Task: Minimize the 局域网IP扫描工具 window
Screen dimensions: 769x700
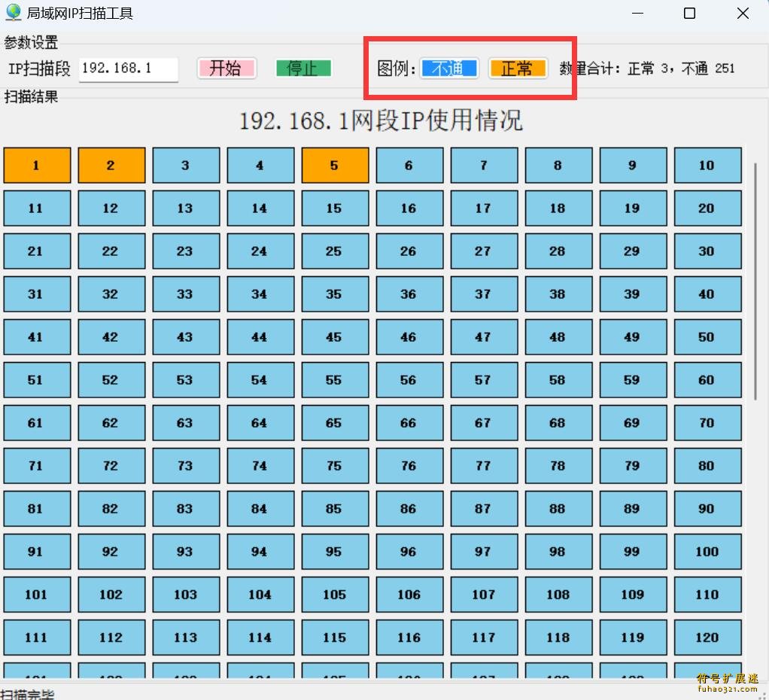Action: 637,14
